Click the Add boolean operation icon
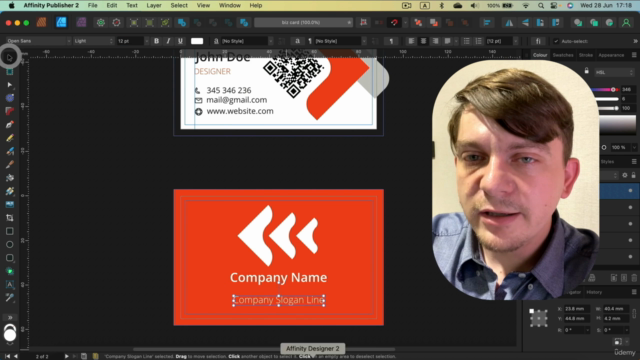Viewport: 640px width, 360px height. pos(182,22)
